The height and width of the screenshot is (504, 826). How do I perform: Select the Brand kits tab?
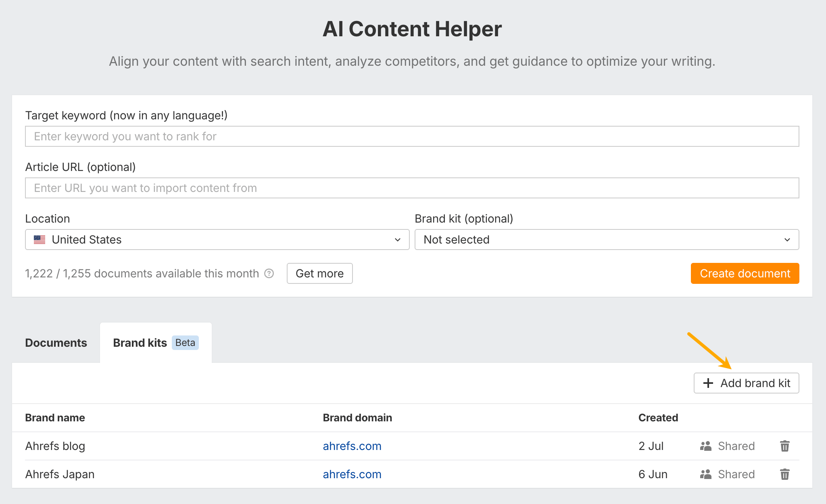click(140, 343)
